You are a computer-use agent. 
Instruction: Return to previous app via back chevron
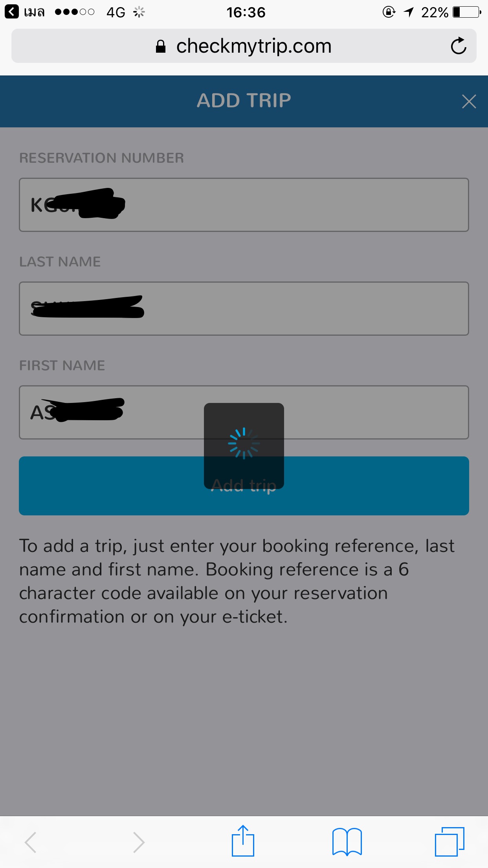(x=11, y=12)
